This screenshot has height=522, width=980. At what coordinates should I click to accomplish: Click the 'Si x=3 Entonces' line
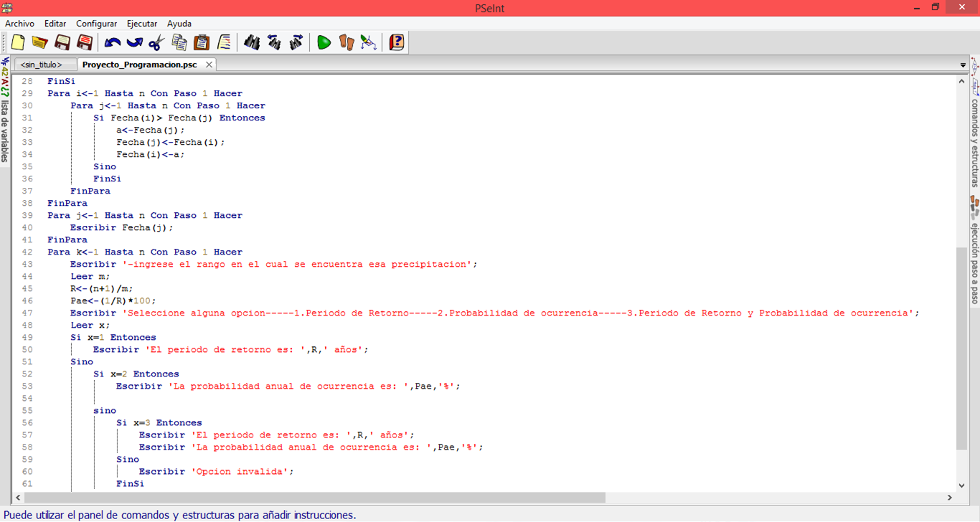coord(159,422)
